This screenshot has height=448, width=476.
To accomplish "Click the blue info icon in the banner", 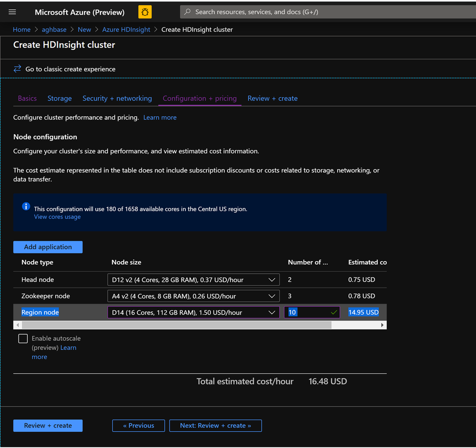I will 26,206.
